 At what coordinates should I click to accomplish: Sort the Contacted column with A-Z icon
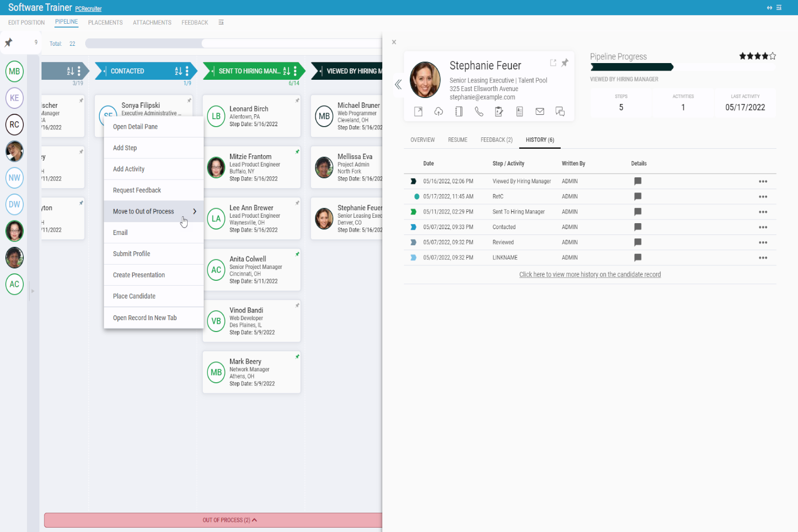coord(178,71)
